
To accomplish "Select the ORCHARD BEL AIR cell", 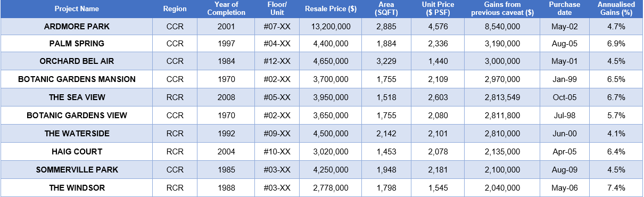I will [77, 61].
